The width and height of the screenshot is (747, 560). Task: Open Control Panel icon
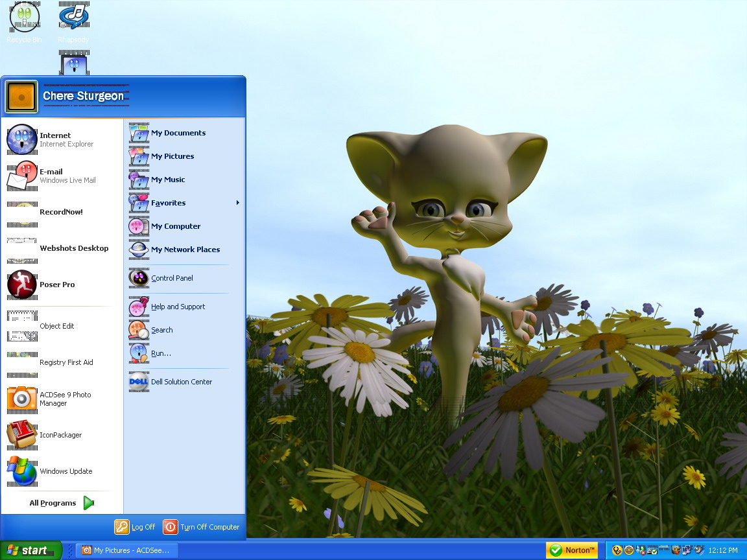point(139,278)
